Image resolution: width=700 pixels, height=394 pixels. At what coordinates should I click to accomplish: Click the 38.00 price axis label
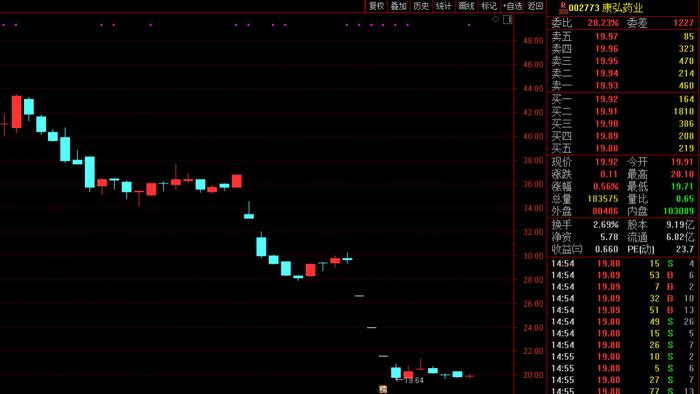pyautogui.click(x=533, y=160)
